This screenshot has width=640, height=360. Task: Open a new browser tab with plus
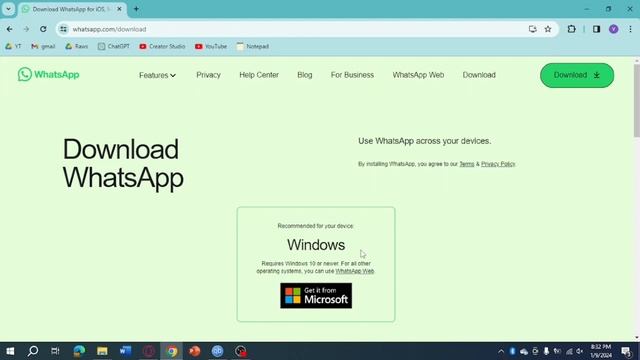coord(136,9)
